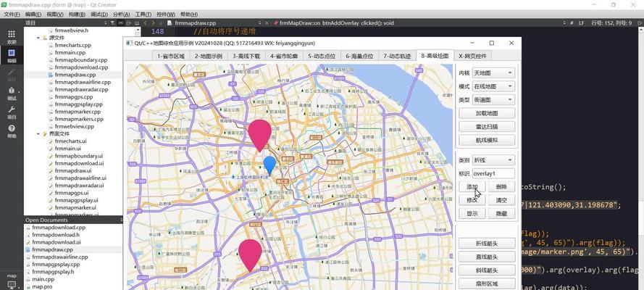Screen dimensions: 644x290
Task: Click the blue marker in map center
Action: (269, 165)
